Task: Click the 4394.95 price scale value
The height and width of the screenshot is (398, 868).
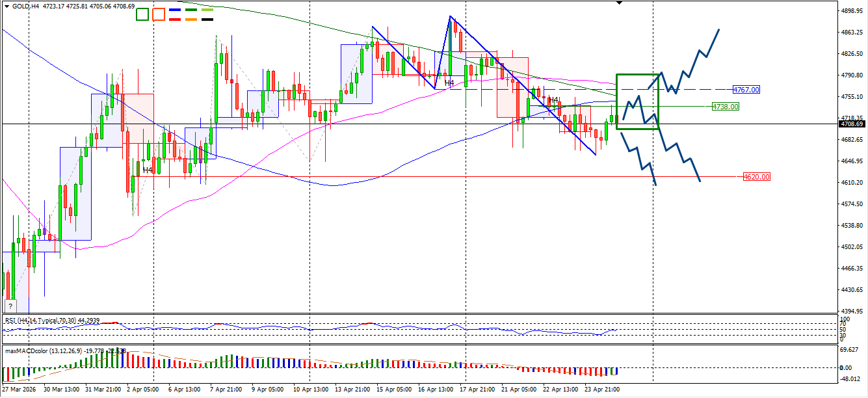Action: coord(851,312)
